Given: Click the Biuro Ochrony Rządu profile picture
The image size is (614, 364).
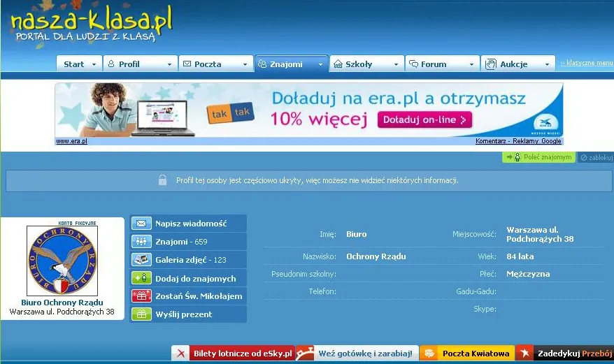Looking at the screenshot, I should point(62,261).
